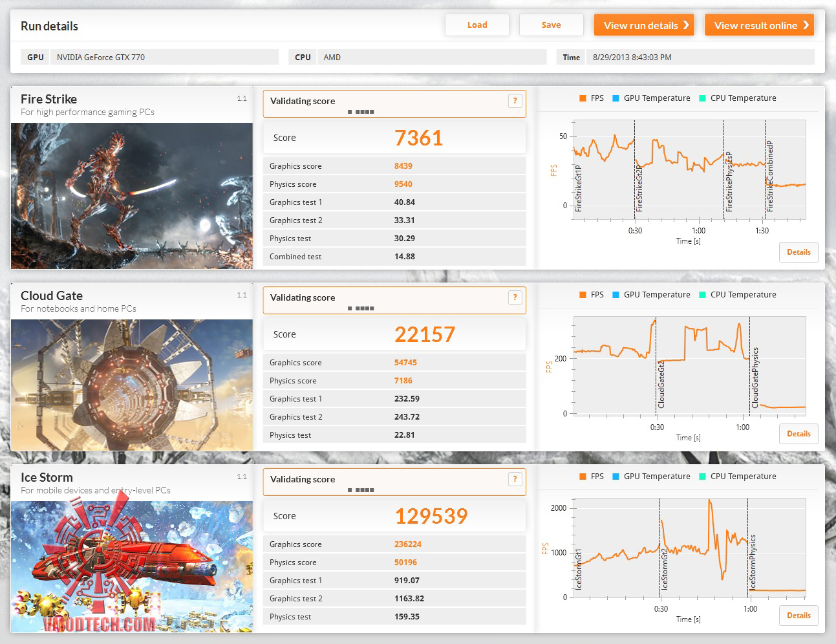Image resolution: width=836 pixels, height=644 pixels.
Task: Click the FireStrikeGt1P marker in the chart
Action: [579, 189]
